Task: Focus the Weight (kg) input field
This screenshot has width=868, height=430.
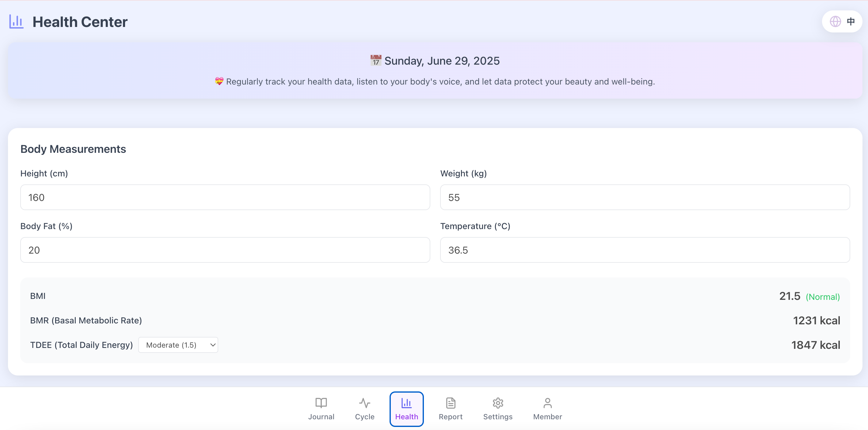Action: coord(645,197)
